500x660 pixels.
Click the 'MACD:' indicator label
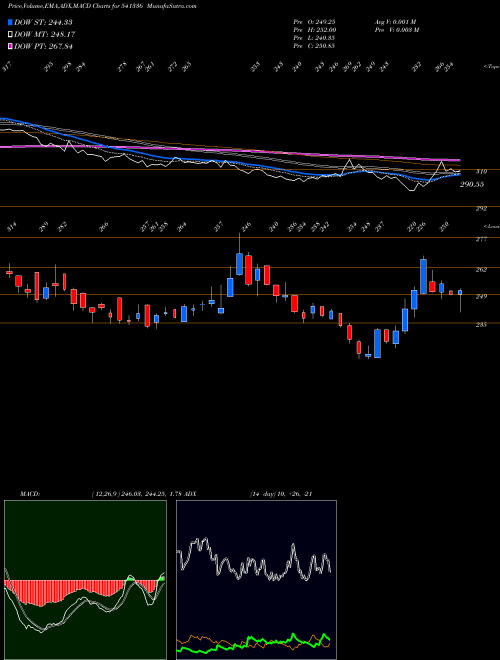(x=29, y=494)
